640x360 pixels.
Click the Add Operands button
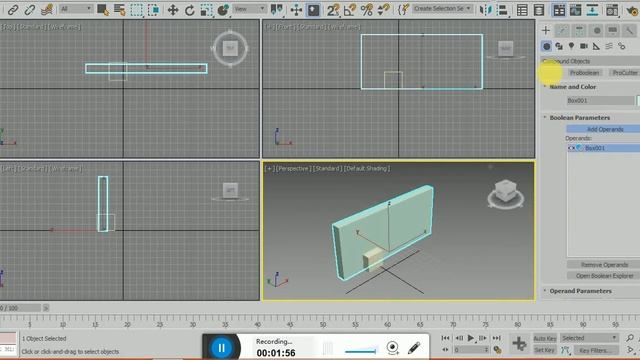(x=604, y=129)
